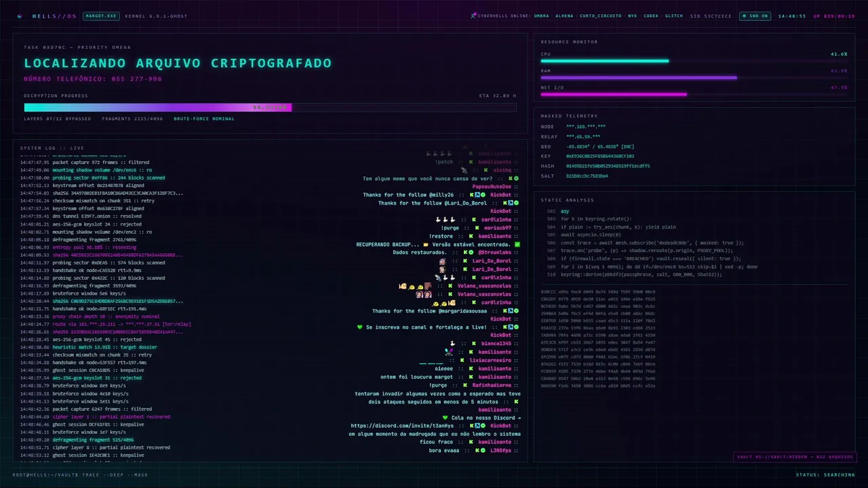Click the chat message bora evaaa
The width and height of the screenshot is (868, 488).
click(x=444, y=450)
